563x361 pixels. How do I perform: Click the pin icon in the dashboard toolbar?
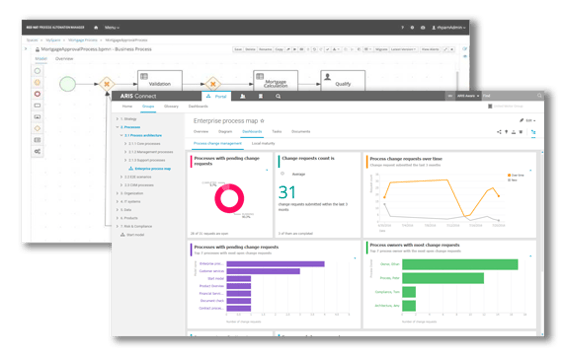(506, 132)
